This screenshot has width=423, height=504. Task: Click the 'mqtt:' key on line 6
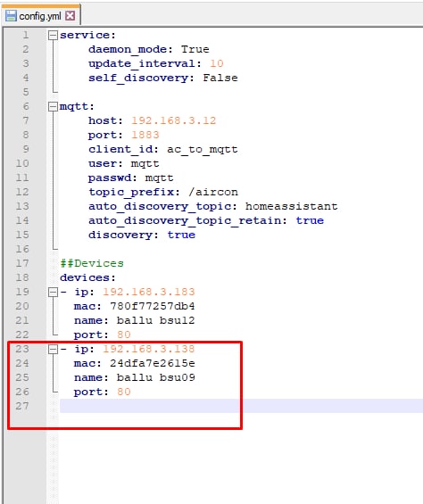(x=77, y=106)
